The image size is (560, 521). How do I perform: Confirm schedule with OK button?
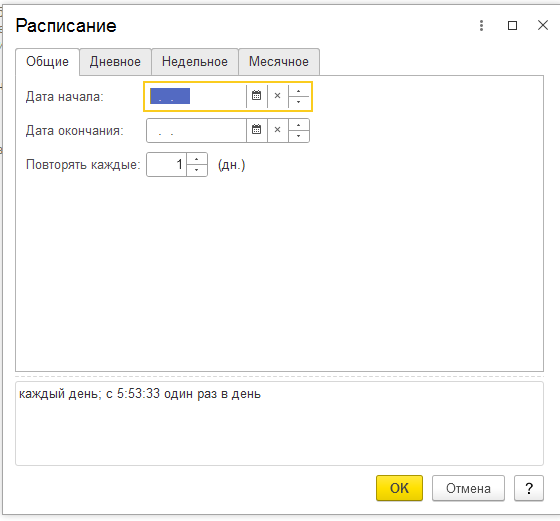pos(399,488)
